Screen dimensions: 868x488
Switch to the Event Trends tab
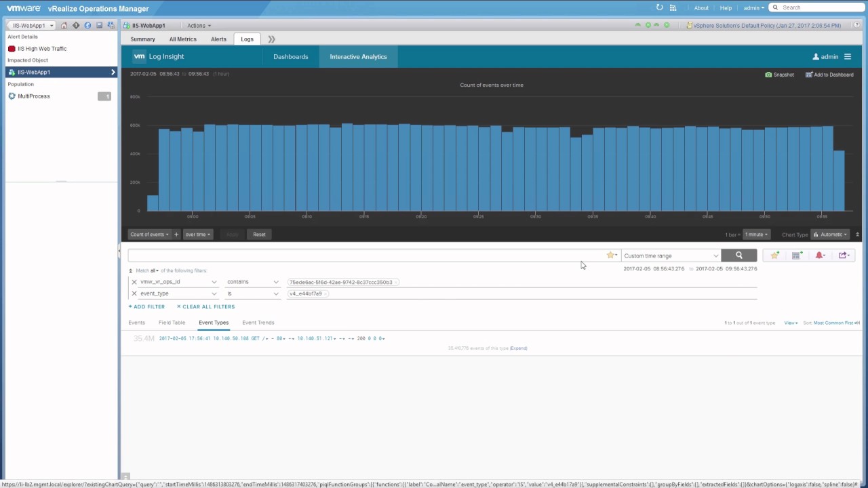(x=258, y=323)
